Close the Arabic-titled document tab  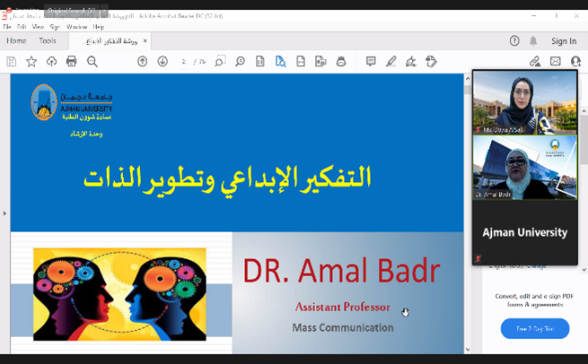pos(145,41)
